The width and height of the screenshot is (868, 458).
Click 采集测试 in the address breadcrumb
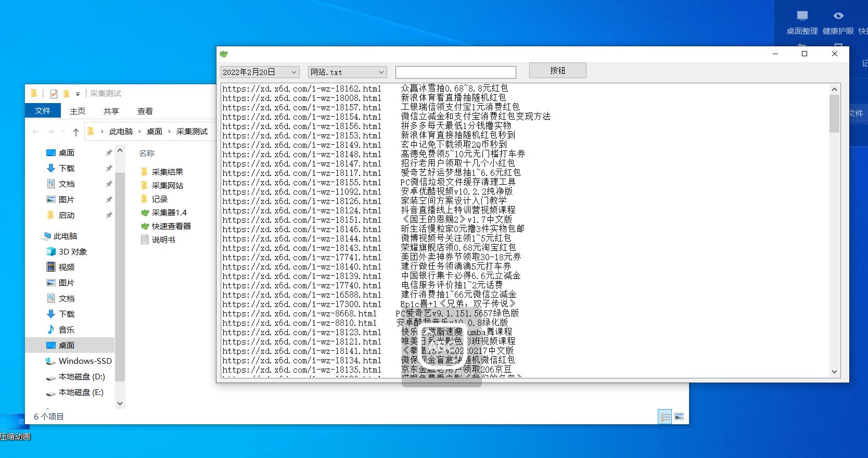click(x=192, y=132)
